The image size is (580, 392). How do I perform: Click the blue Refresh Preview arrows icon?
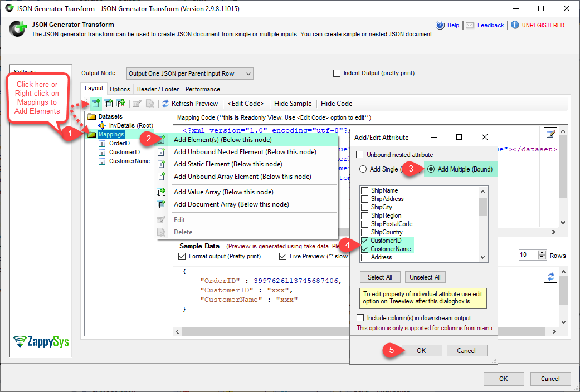(x=165, y=104)
